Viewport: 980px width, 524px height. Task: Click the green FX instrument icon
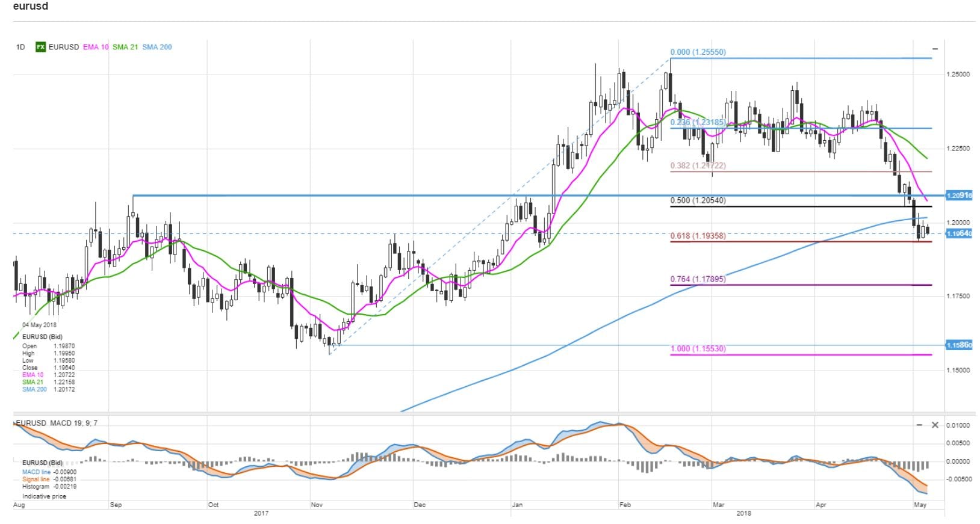[x=40, y=47]
